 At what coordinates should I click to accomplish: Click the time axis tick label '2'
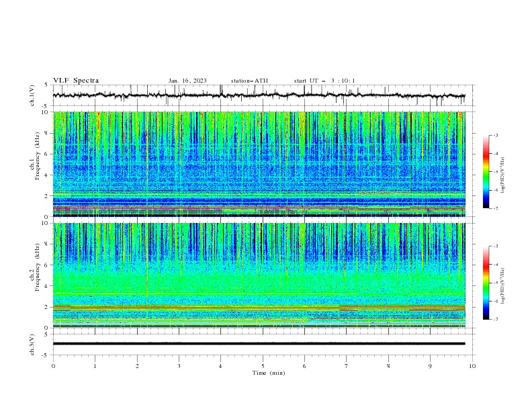coord(137,366)
